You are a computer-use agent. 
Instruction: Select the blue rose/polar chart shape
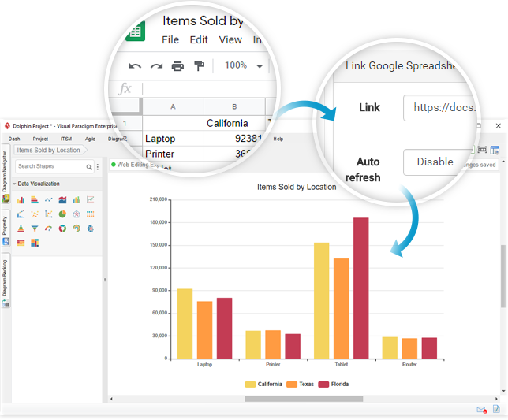click(91, 229)
